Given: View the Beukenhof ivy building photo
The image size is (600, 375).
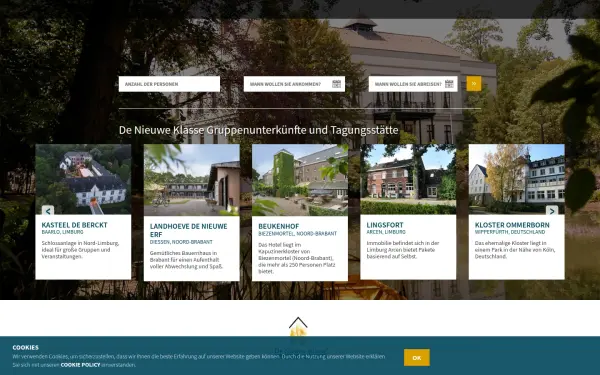Looking at the screenshot, I should 300,180.
